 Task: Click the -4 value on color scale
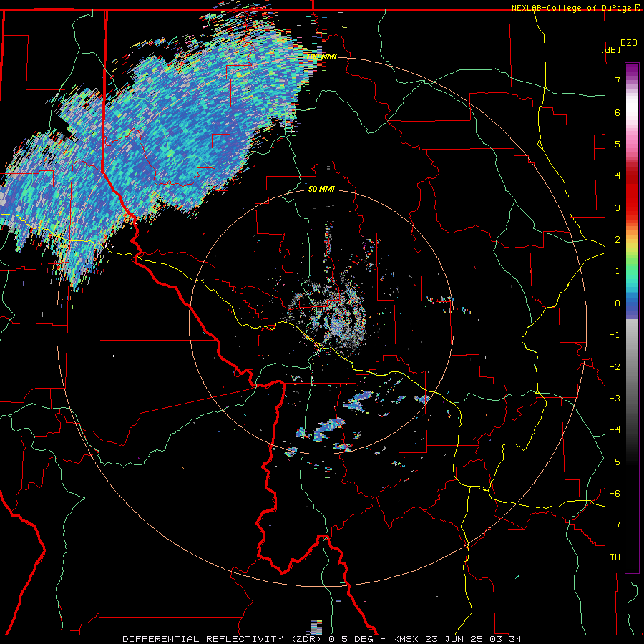615,430
